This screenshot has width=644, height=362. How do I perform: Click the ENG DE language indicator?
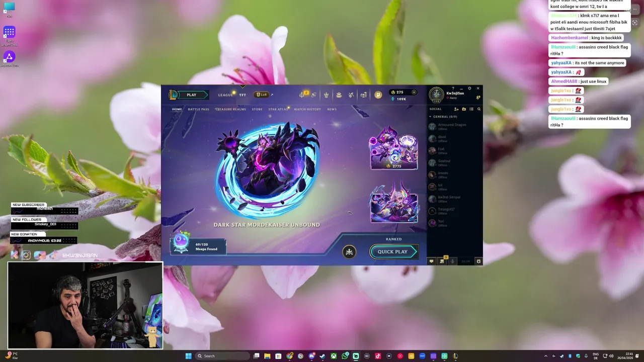[x=596, y=356]
